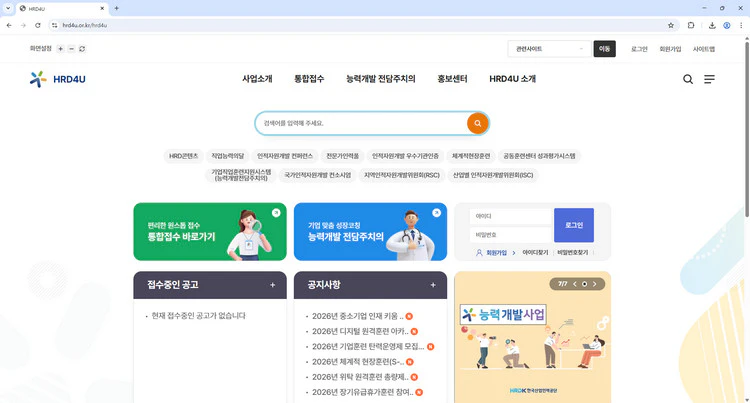Open the header search icon
This screenshot has width=750, height=403.
(x=688, y=79)
